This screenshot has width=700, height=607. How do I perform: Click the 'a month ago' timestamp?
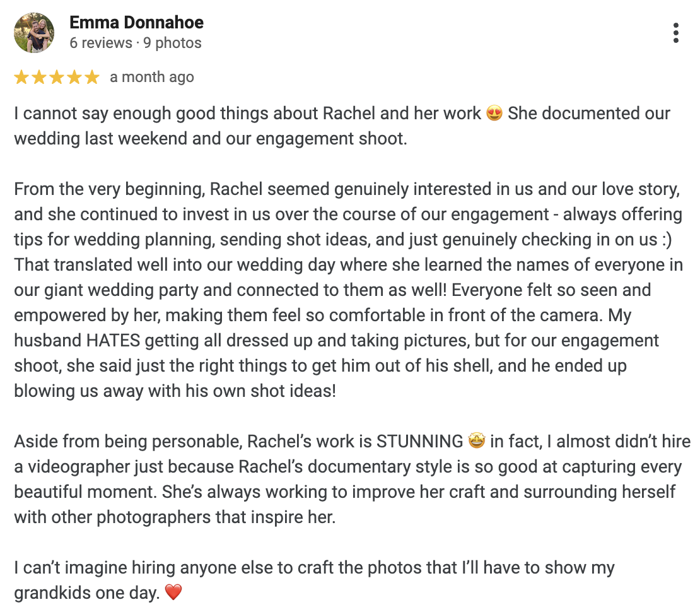(152, 77)
